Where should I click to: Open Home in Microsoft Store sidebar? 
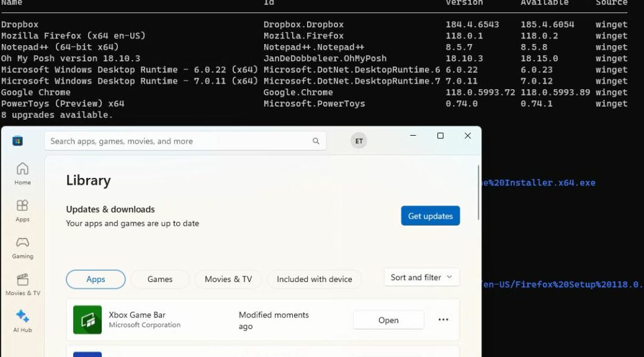coord(22,174)
